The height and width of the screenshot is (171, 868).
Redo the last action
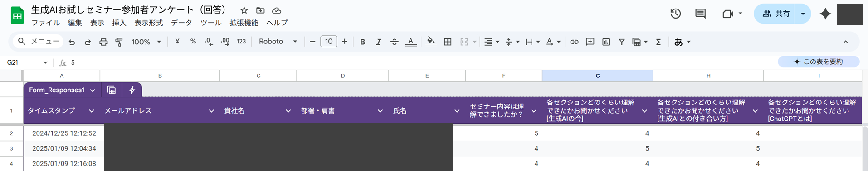point(88,42)
